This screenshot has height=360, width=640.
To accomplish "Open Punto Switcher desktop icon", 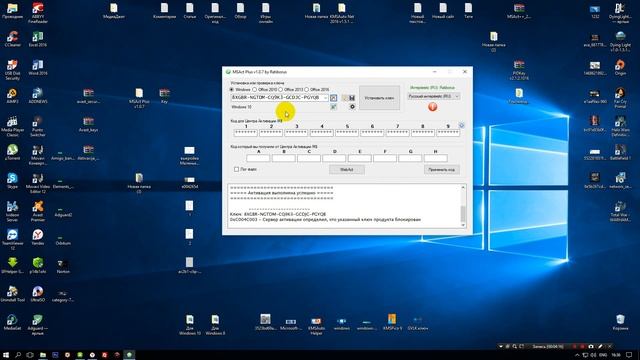I will point(38,126).
